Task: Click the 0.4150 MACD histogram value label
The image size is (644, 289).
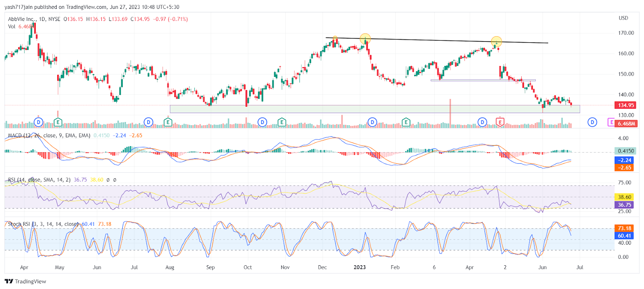Action: 625,151
